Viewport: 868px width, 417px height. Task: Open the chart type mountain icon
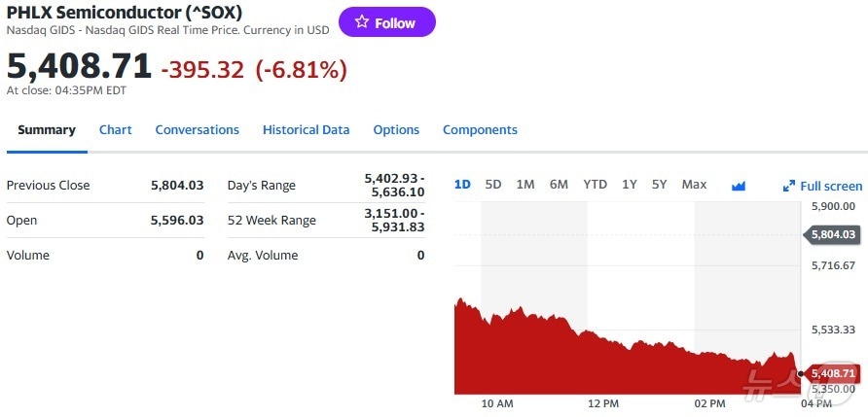pyautogui.click(x=738, y=185)
